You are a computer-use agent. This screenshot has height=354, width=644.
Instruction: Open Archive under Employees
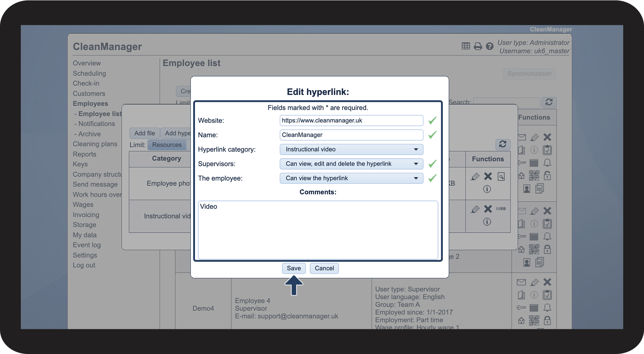coord(89,134)
